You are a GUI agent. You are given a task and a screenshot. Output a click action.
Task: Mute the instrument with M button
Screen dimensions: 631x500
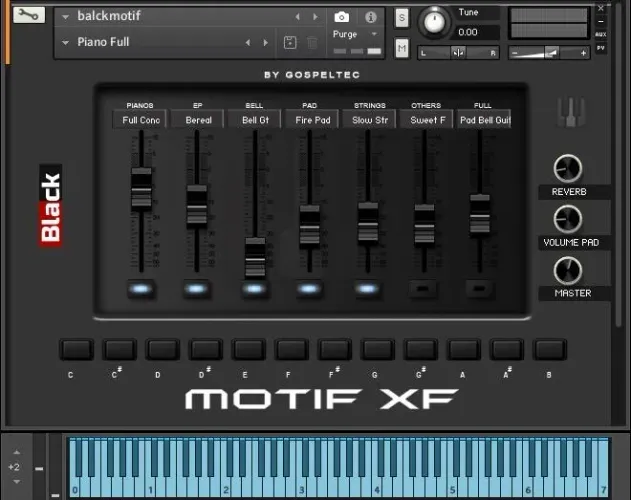click(402, 49)
